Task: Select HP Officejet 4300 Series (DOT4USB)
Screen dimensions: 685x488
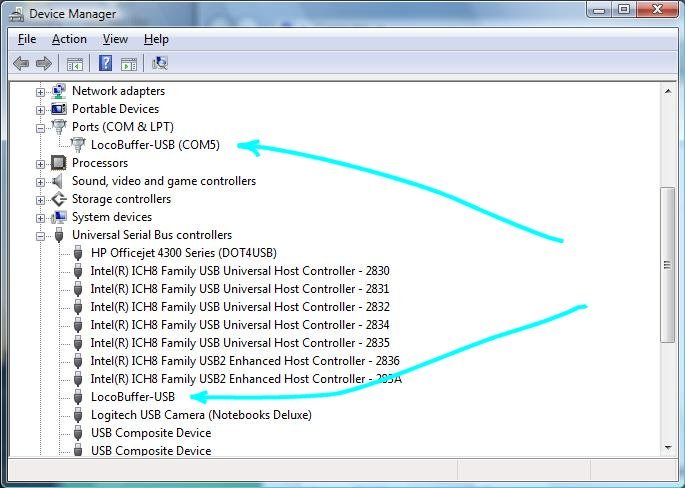Action: 183,253
